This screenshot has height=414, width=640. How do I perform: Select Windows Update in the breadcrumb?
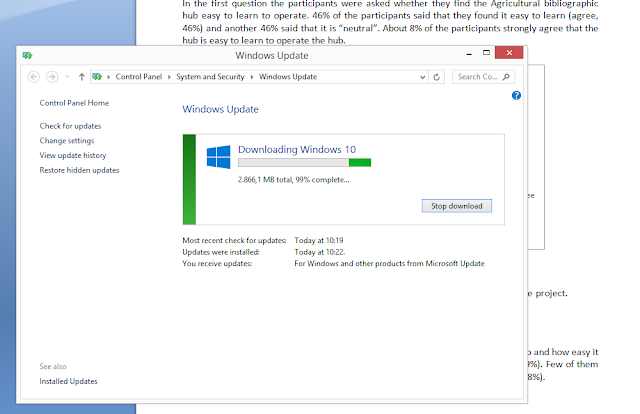[288, 77]
